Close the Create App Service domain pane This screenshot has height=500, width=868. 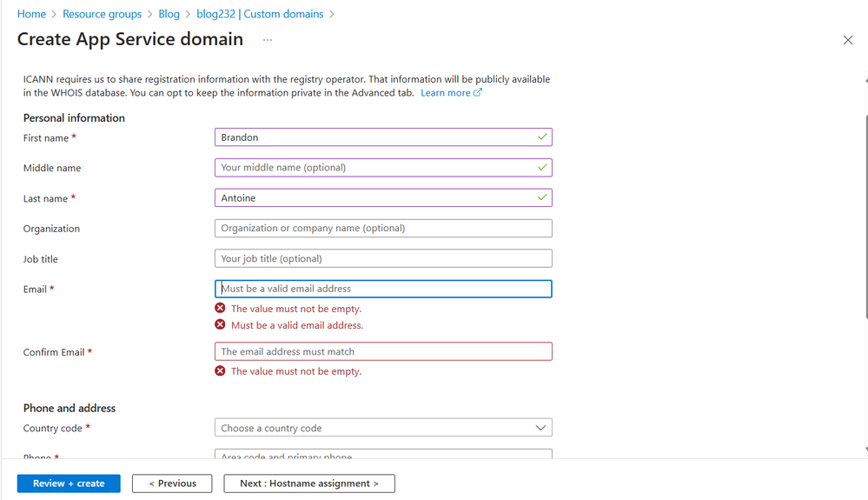[848, 40]
